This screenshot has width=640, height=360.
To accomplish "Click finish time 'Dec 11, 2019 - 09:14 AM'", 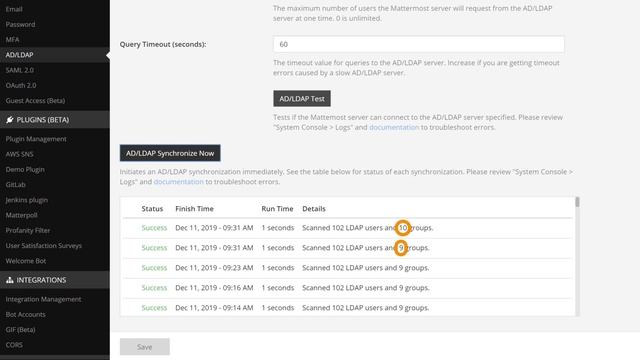I will click(214, 308).
